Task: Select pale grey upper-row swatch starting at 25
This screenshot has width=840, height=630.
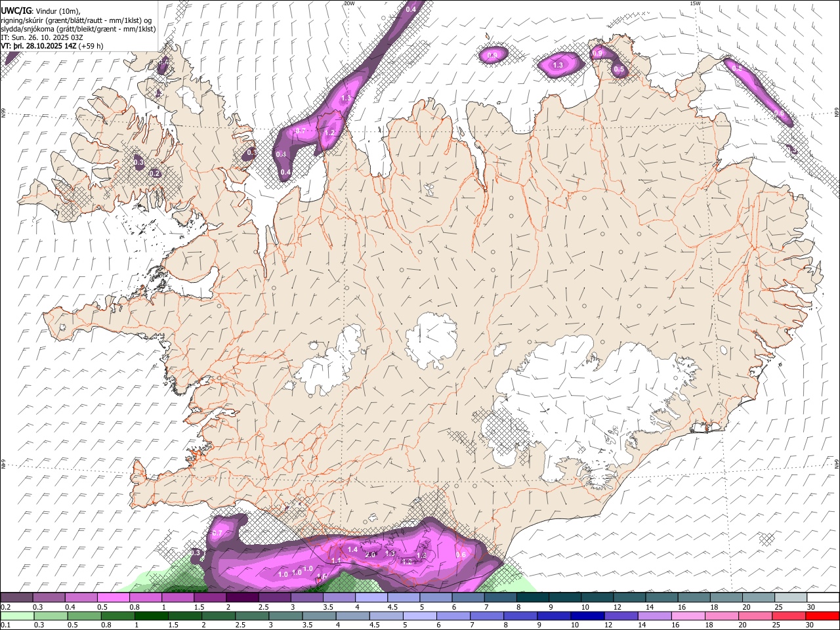Action: coord(791,597)
